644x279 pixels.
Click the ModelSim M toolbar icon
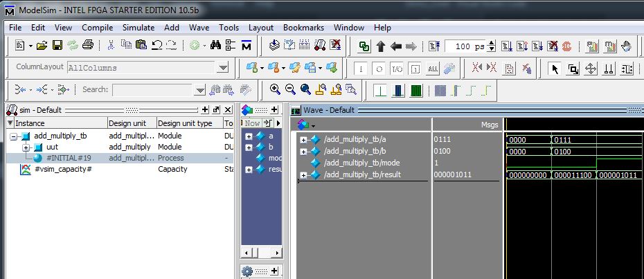[x=246, y=45]
